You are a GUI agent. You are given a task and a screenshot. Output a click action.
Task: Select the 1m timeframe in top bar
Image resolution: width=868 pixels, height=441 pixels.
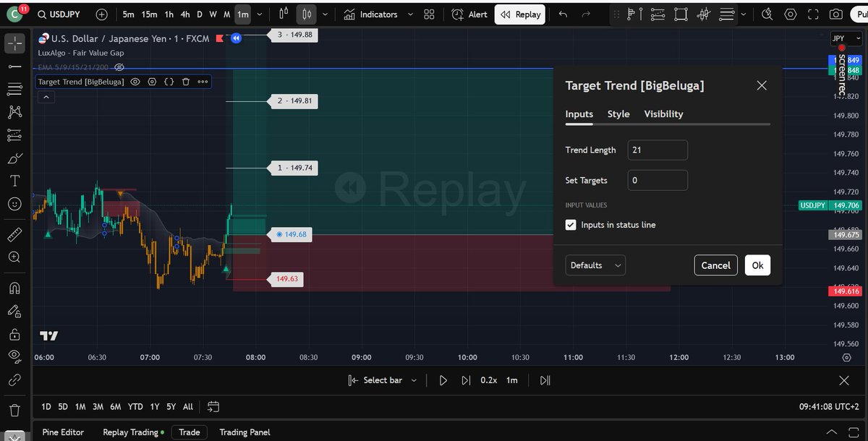242,14
